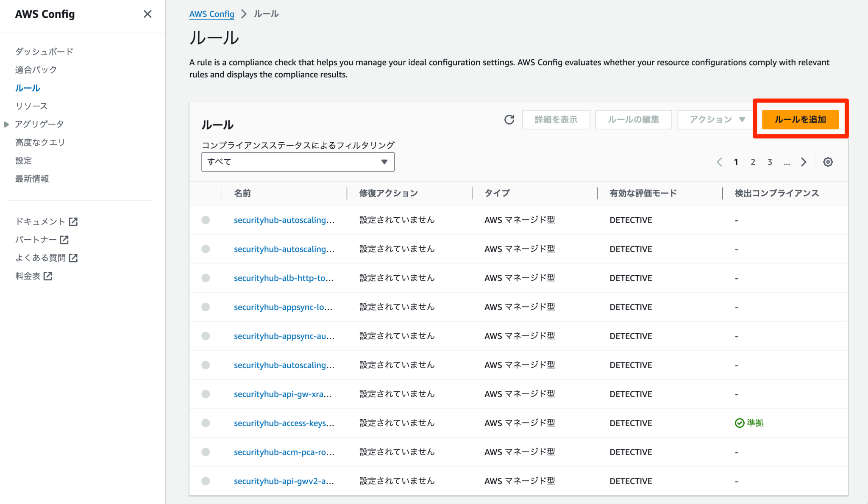Screen dimensions: 868x504
Task: Open the table preferences gear icon
Action: point(828,162)
